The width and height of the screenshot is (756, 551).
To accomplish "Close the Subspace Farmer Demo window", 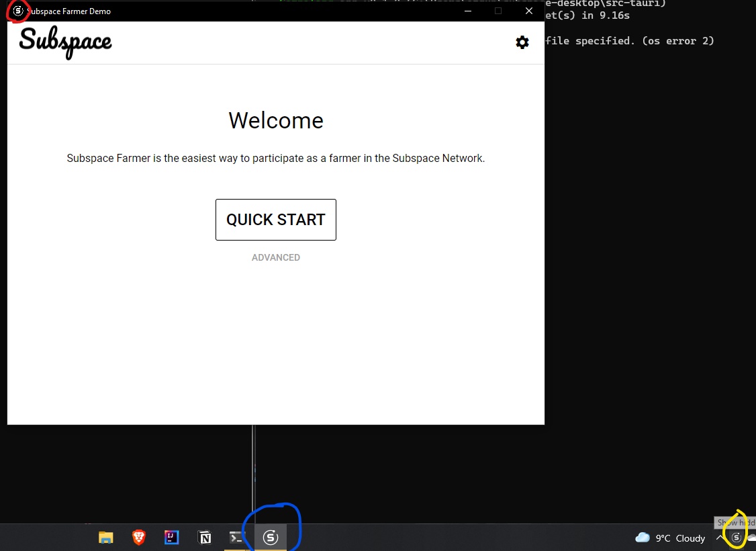I will coord(528,11).
